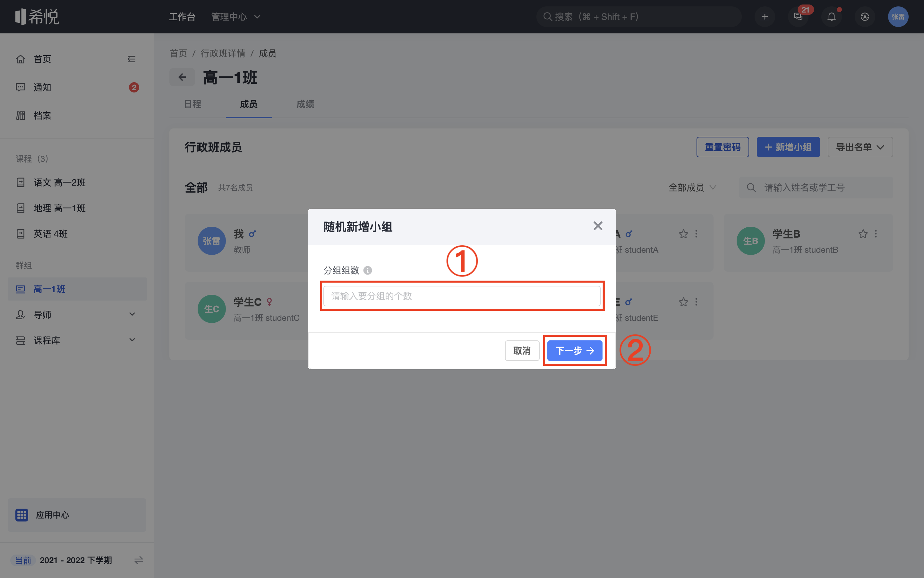The image size is (924, 578).
Task: Open the notification bell icon
Action: point(832,17)
